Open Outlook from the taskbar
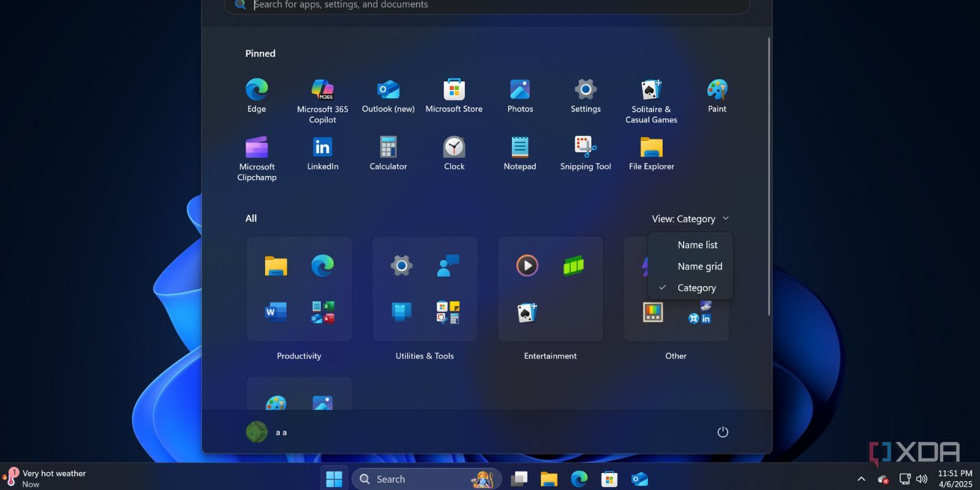980x490 pixels. (640, 479)
